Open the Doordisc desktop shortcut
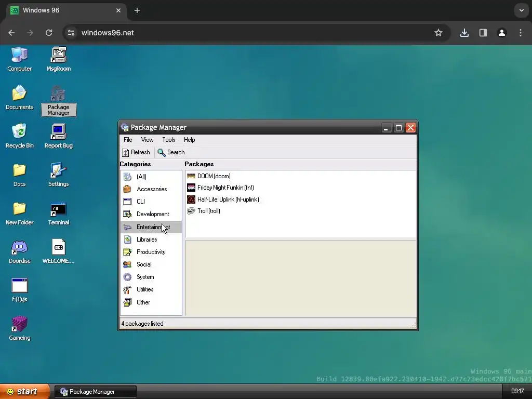 pos(19,251)
